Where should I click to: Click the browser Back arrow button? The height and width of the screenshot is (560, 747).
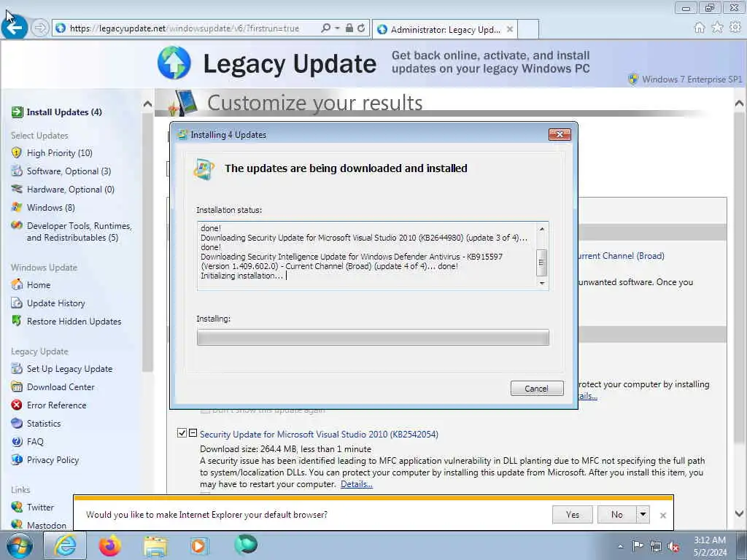click(15, 28)
